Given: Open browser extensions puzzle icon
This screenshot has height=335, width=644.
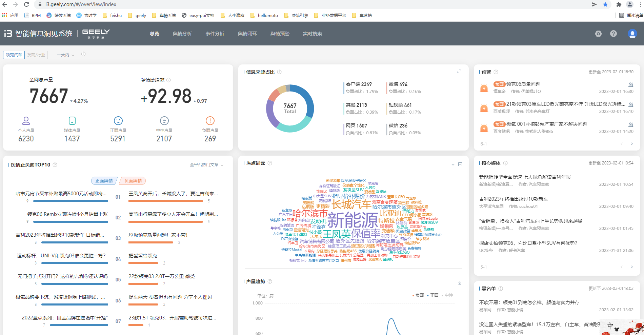Looking at the screenshot, I should pos(619,4).
